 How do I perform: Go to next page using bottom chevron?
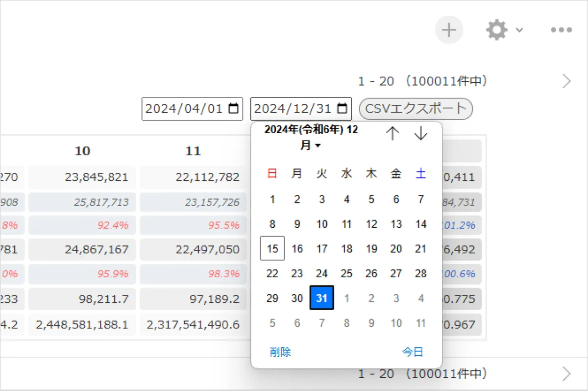tap(567, 374)
